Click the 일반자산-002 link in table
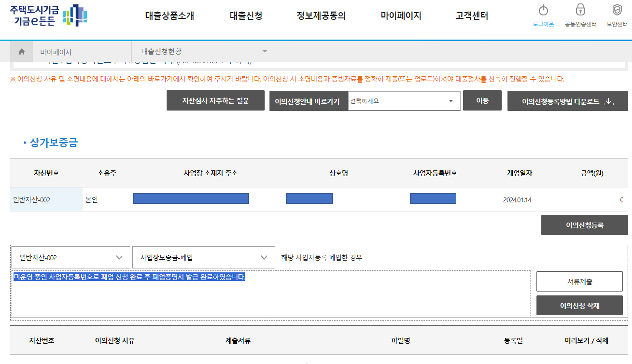The width and height of the screenshot is (632, 364). (31, 200)
